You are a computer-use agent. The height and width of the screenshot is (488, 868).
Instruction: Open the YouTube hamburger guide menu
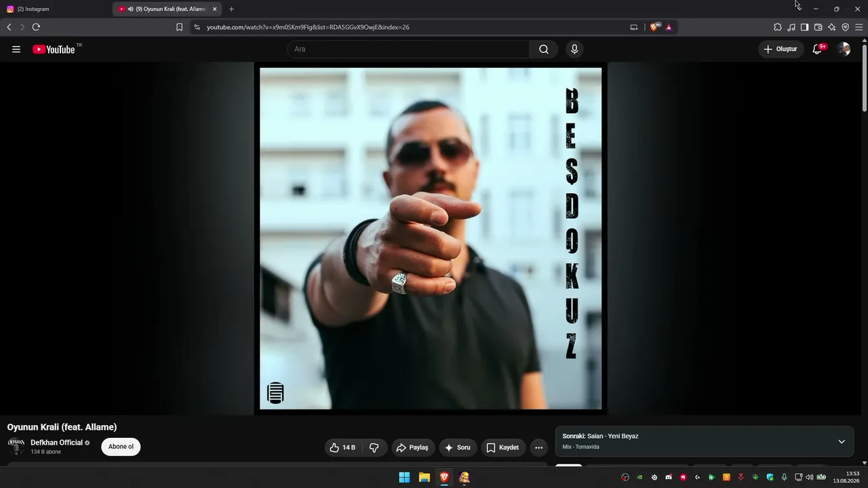[16, 49]
